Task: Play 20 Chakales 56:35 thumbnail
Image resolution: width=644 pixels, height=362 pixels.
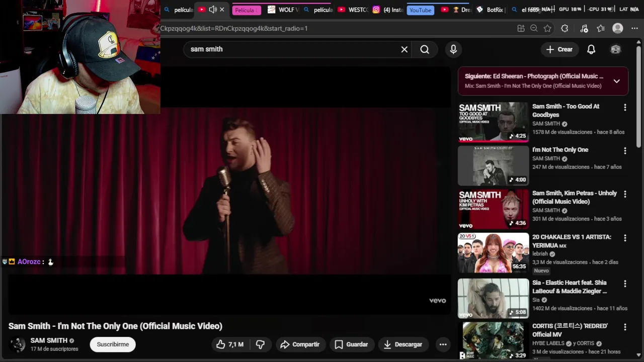Action: coord(493,253)
